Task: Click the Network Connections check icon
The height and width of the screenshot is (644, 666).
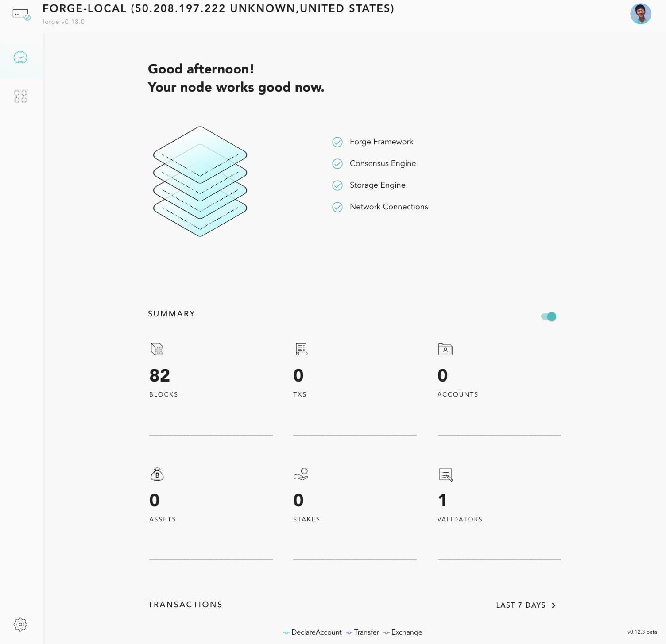Action: (x=337, y=207)
